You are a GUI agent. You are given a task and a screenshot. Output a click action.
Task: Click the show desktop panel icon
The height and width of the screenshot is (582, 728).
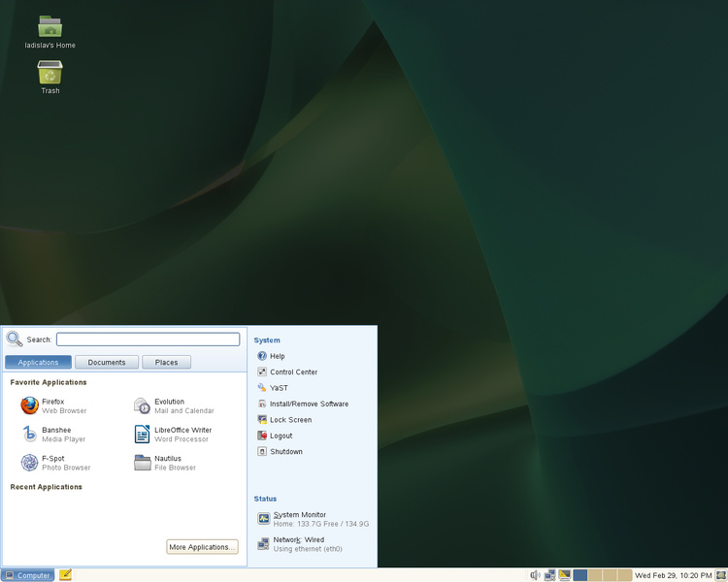click(x=721, y=575)
